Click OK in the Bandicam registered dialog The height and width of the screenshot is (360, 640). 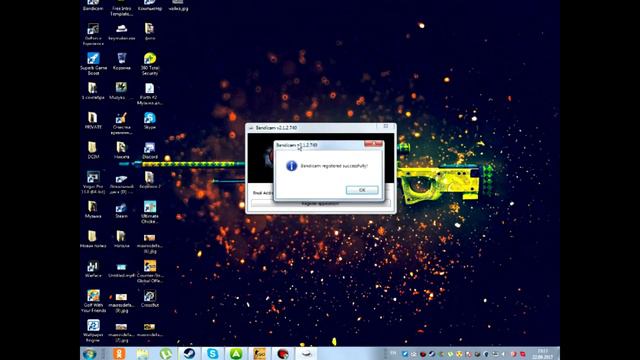pos(362,190)
